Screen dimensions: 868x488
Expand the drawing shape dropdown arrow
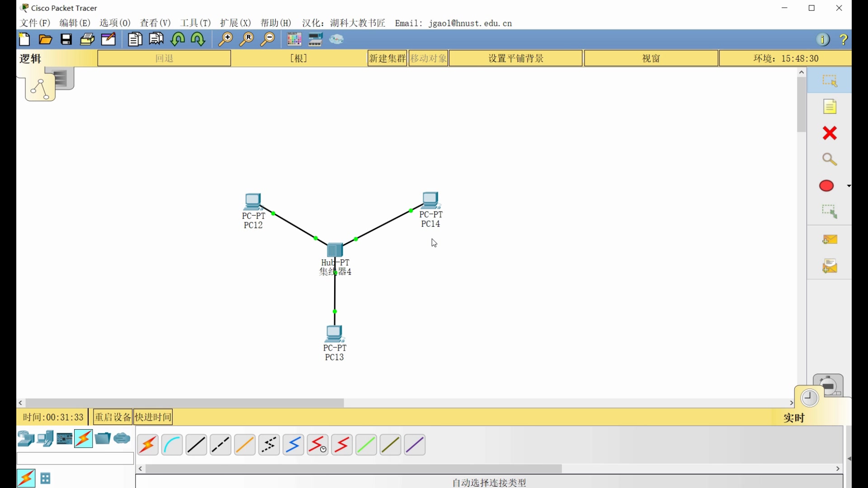point(849,186)
